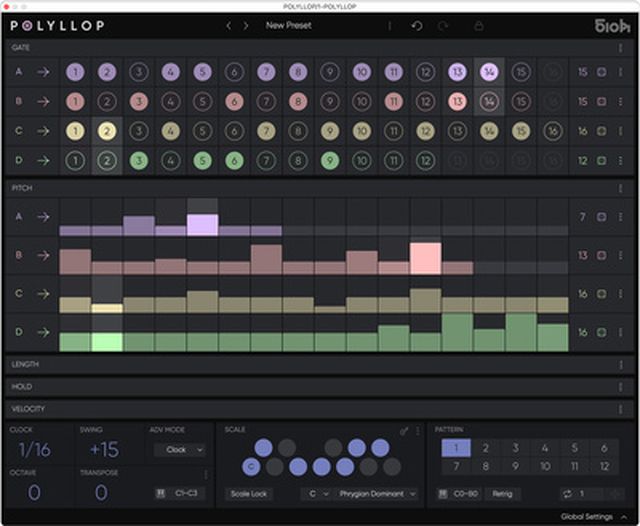Viewport: 640px width, 526px height.
Task: Click the square icon on Gate row B
Action: point(601,101)
